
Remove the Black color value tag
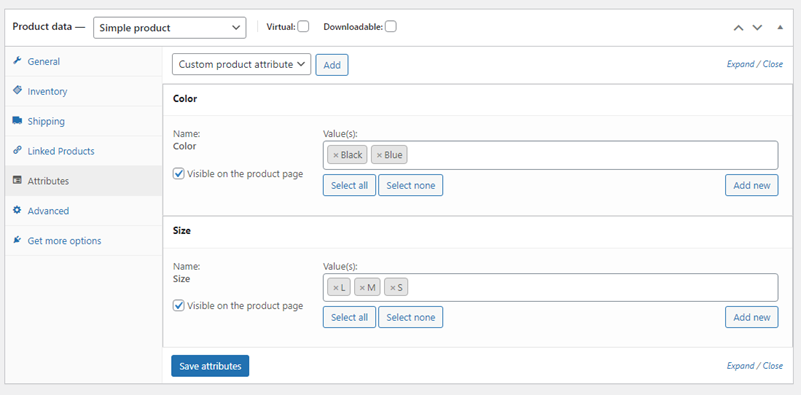point(336,155)
